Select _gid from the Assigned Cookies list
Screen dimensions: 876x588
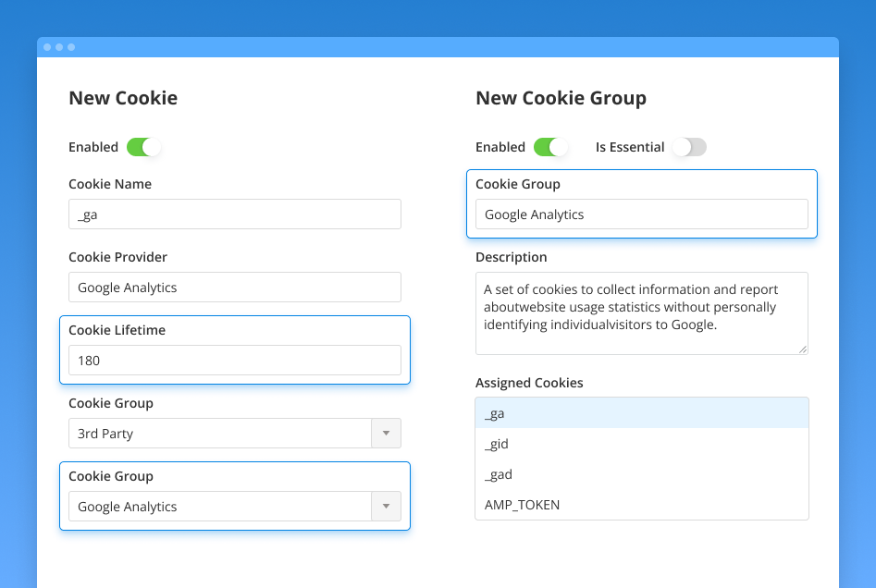pos(641,444)
